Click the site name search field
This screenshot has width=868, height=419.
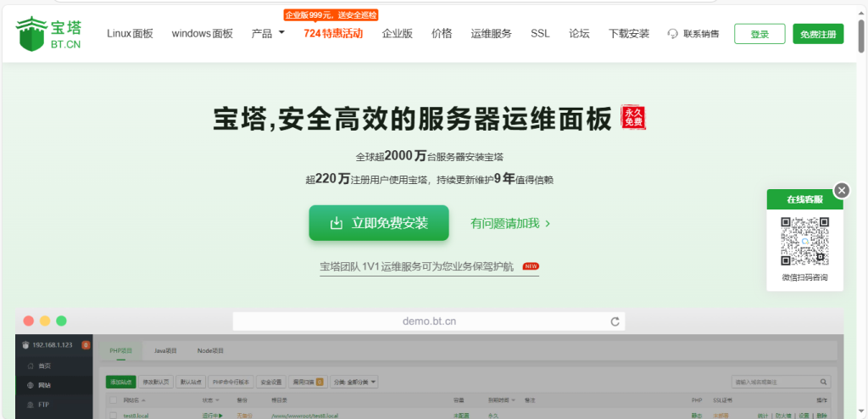pyautogui.click(x=781, y=382)
